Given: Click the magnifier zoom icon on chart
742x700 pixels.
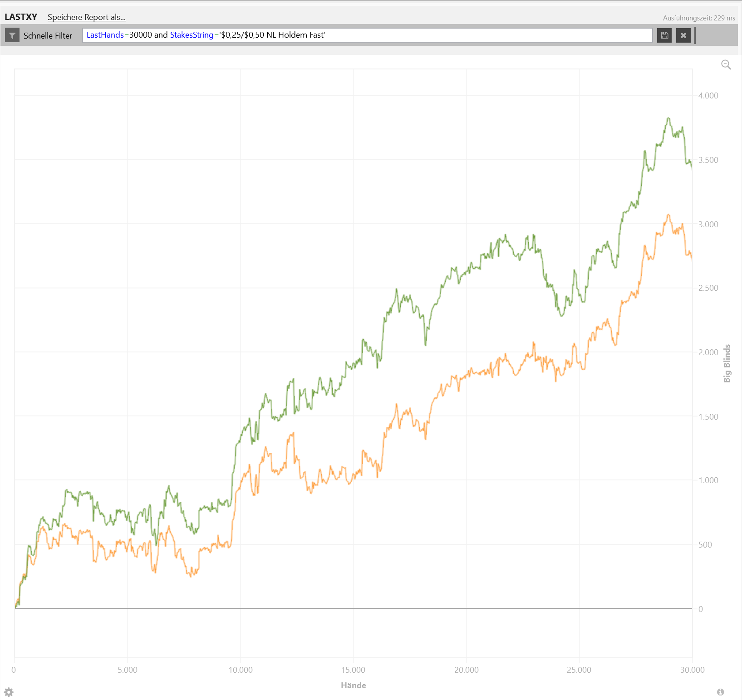Looking at the screenshot, I should [726, 65].
